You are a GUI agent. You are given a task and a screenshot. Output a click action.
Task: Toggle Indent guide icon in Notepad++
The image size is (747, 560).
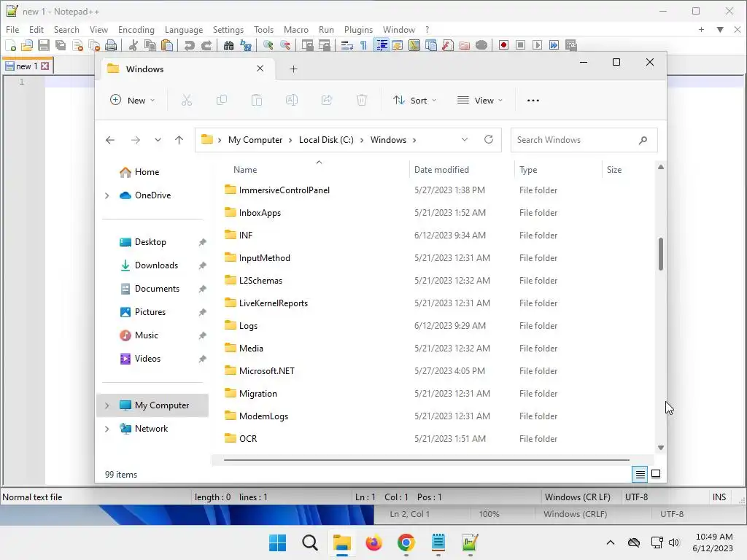381,45
